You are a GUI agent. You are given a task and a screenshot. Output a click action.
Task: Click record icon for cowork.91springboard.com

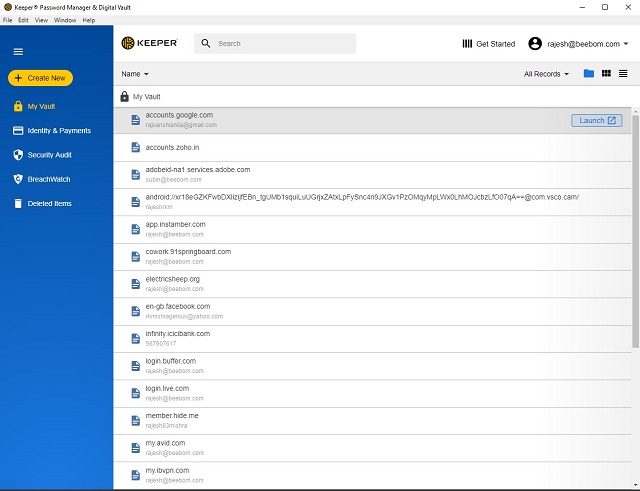[x=136, y=257]
